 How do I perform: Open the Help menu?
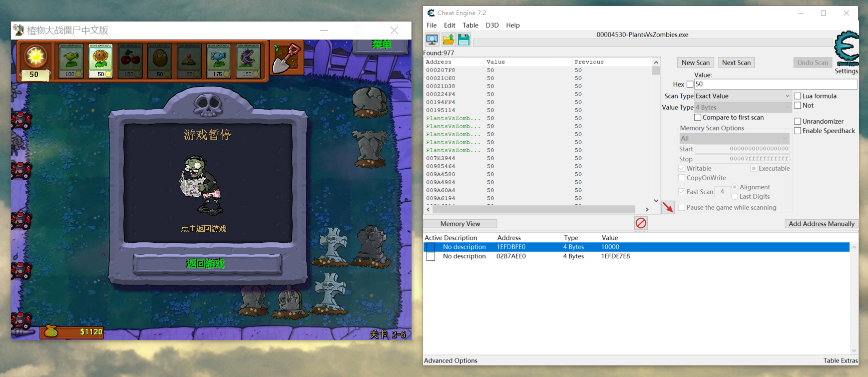coord(513,25)
